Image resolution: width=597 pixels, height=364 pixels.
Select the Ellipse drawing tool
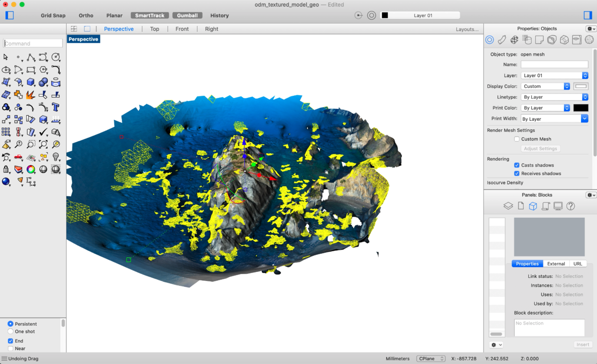[6, 70]
